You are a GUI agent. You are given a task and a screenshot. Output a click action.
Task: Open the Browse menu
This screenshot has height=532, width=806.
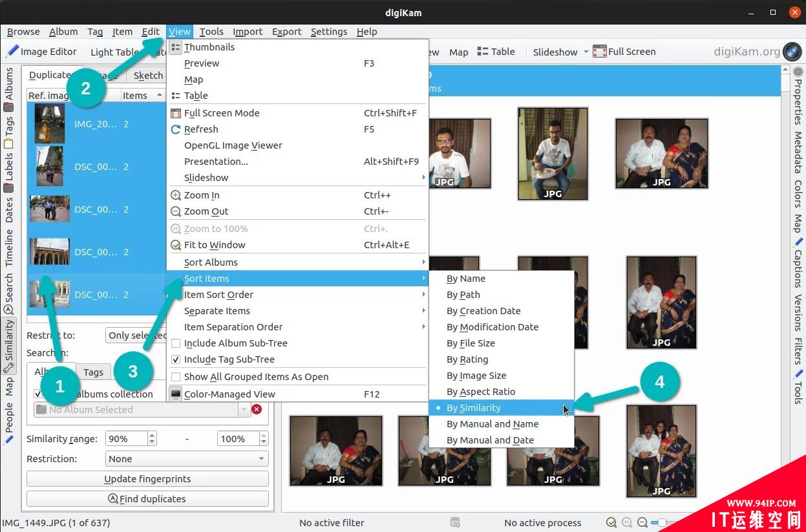click(23, 32)
